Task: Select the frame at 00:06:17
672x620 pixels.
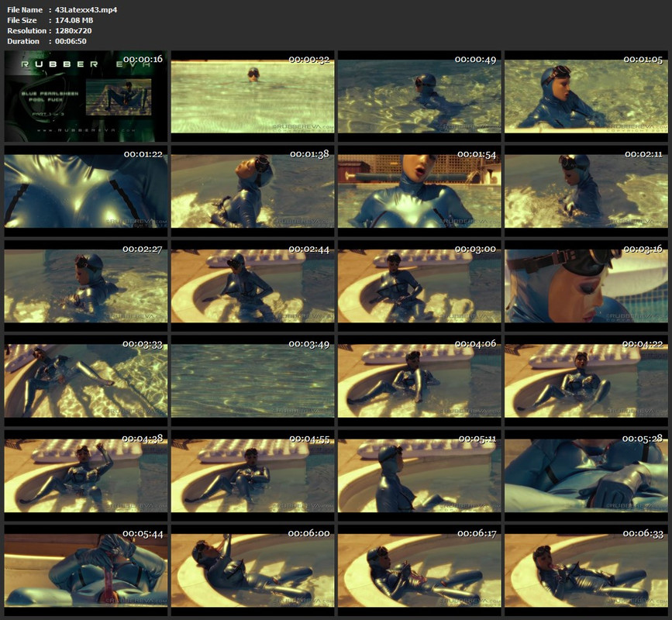Action: click(419, 570)
